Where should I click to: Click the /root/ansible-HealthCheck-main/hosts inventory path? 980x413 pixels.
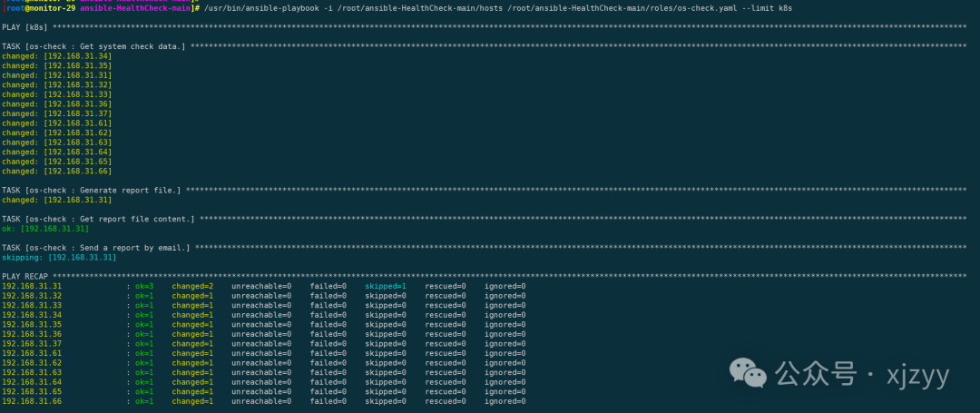pos(421,8)
